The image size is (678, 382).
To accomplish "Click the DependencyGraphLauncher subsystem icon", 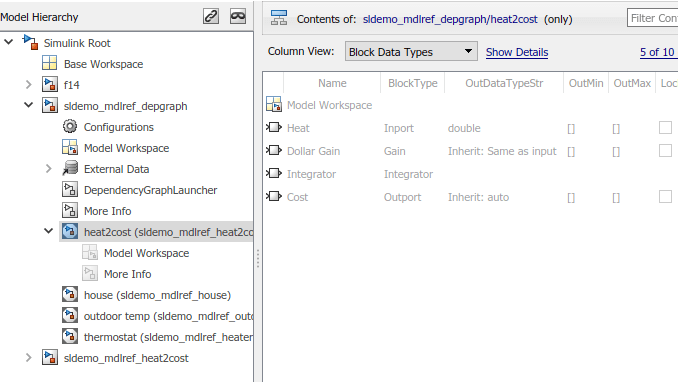I will point(70,189).
